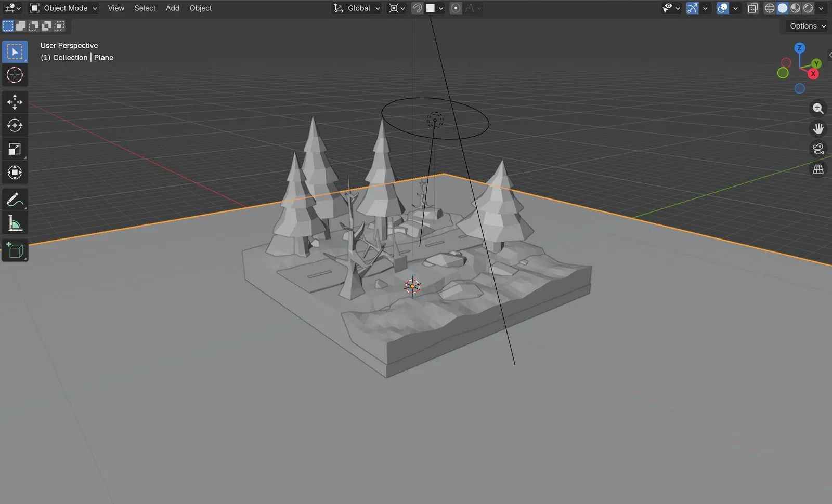Viewport: 832px width, 504px height.
Task: Select the Measure tool
Action: pos(15,223)
